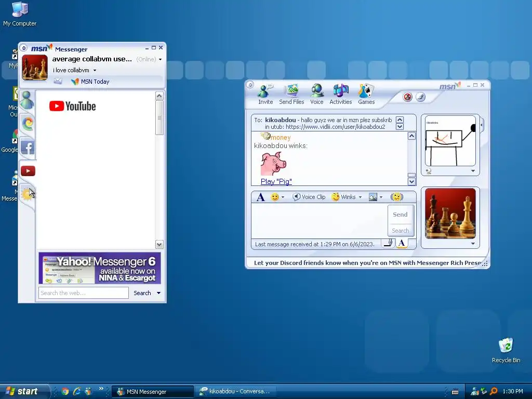This screenshot has width=532, height=399.
Task: Open the Winks picker
Action: [343, 197]
